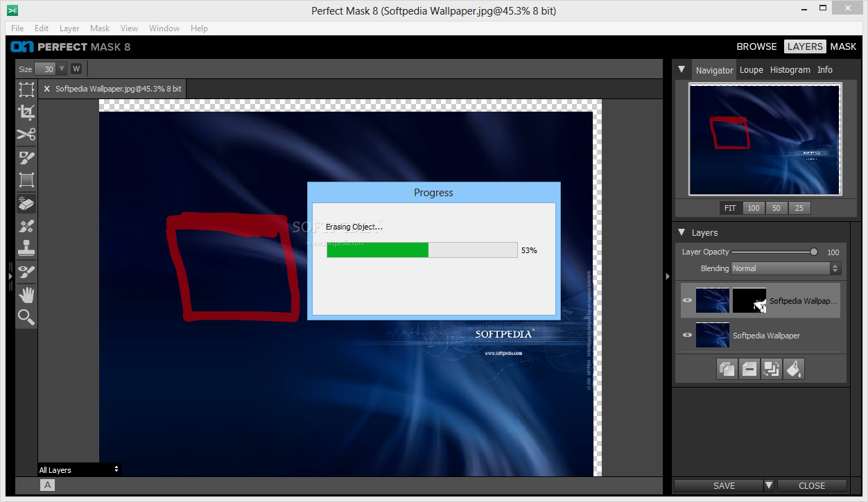
Task: Select the Zoom magnifier tool
Action: [x=26, y=318]
